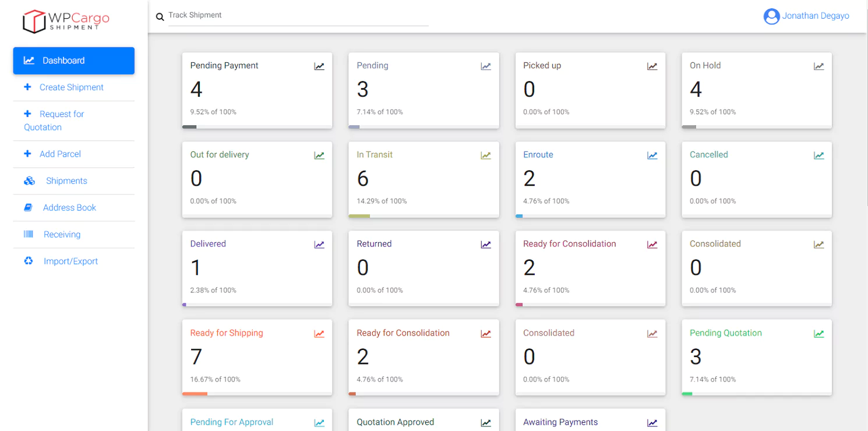Image resolution: width=868 pixels, height=431 pixels.
Task: Click the chart icon on Delivered card
Action: pyautogui.click(x=319, y=245)
